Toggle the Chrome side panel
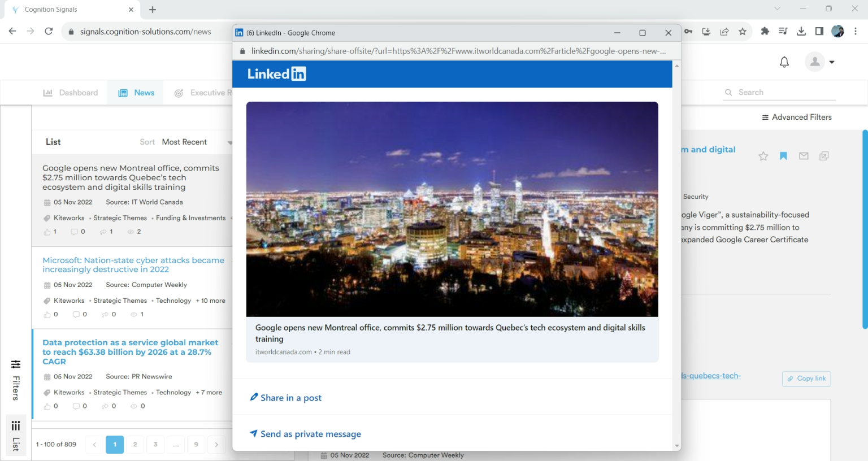 [819, 32]
